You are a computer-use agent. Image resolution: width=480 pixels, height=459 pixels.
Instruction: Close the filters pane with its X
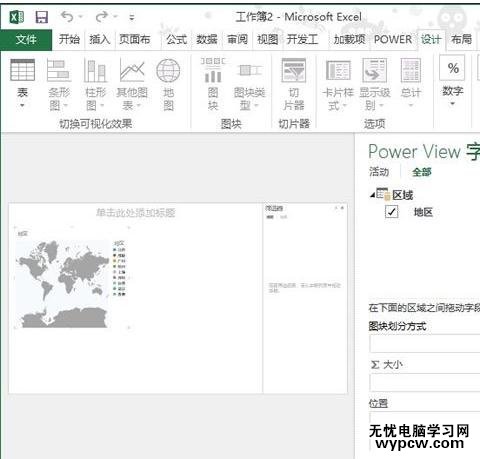point(342,208)
